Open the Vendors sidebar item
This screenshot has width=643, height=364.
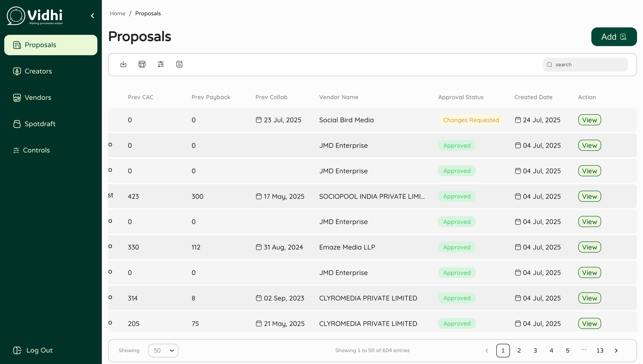38,97
